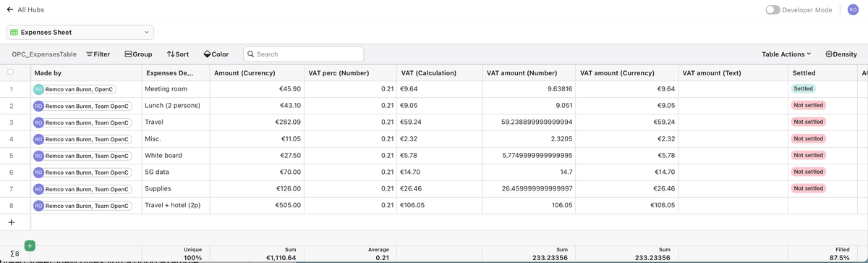Click the Not settled tag for Supplies row
The width and height of the screenshot is (868, 263).
click(808, 188)
